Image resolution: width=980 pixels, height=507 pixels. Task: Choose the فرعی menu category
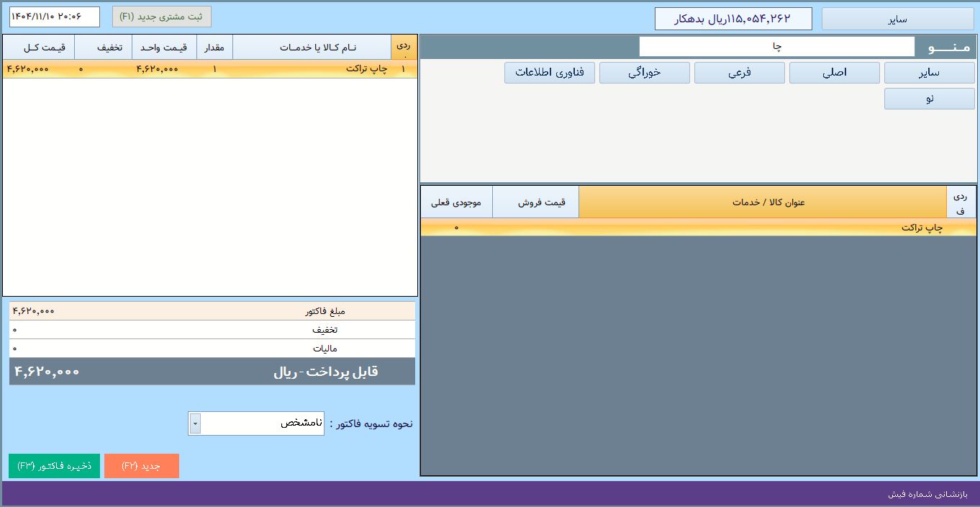(739, 73)
